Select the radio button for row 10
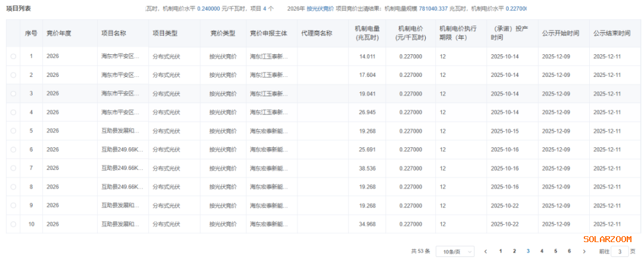The image size is (644, 260). (13, 224)
